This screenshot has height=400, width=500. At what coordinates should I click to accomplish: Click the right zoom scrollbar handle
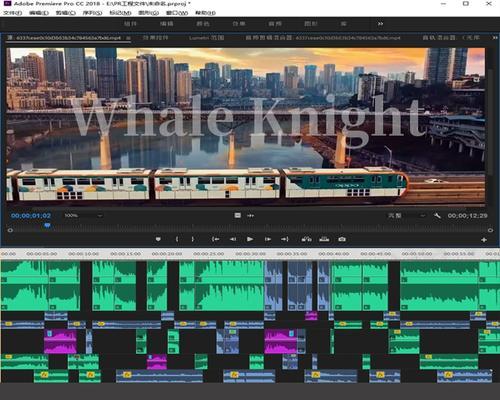(x=490, y=230)
